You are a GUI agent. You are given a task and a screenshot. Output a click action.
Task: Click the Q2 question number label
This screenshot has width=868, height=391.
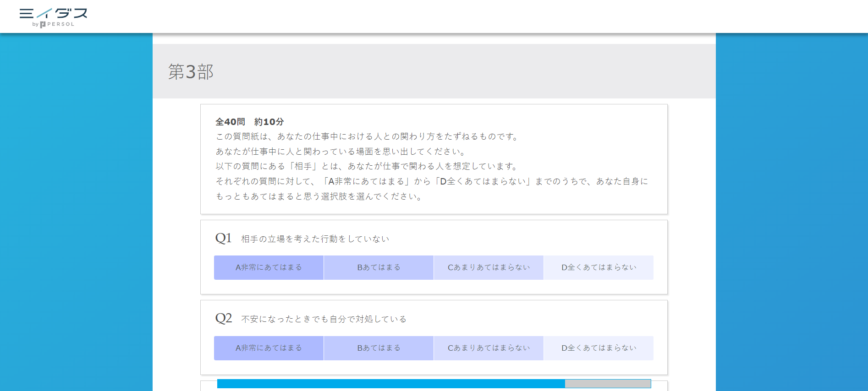coord(223,318)
